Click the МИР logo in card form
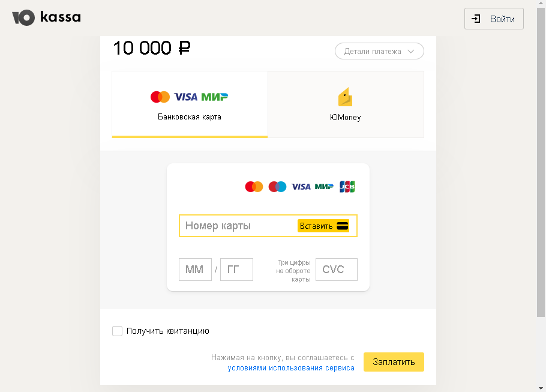The image size is (546, 392). point(324,187)
